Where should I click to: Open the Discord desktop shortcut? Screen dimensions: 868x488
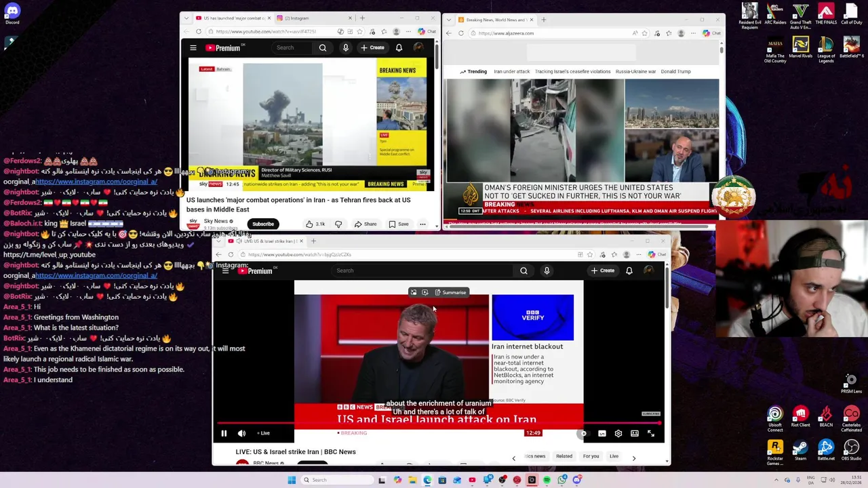pyautogui.click(x=12, y=14)
